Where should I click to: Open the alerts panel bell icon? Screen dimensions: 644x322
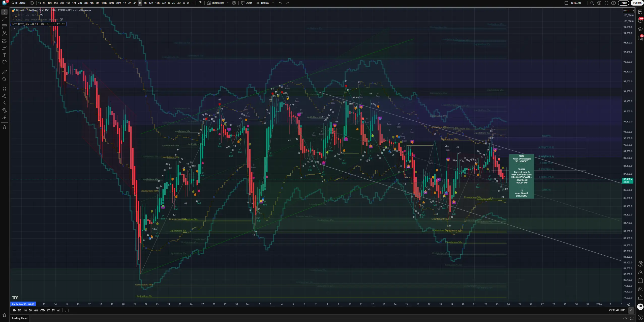pos(640,298)
